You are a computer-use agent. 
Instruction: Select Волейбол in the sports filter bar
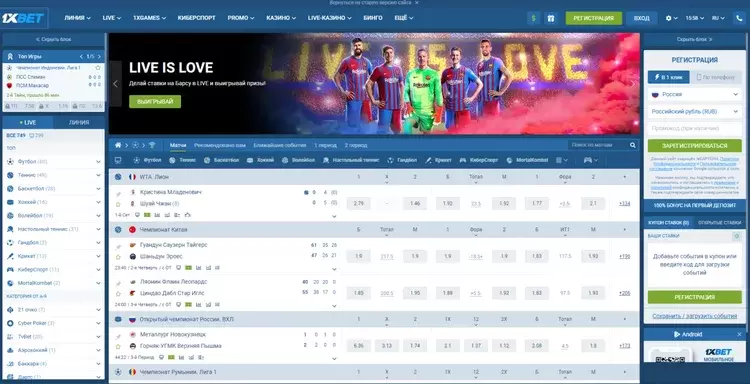298,160
